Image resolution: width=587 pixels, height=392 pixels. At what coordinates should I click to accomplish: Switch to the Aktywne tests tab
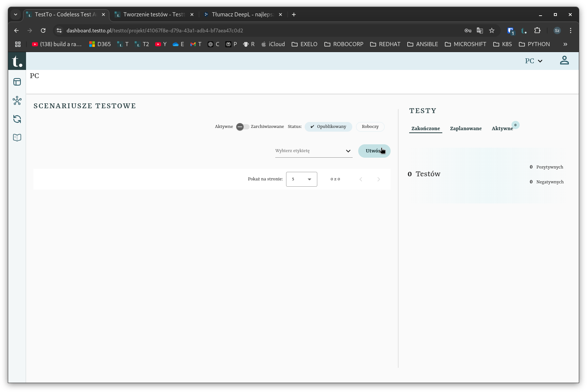click(502, 129)
